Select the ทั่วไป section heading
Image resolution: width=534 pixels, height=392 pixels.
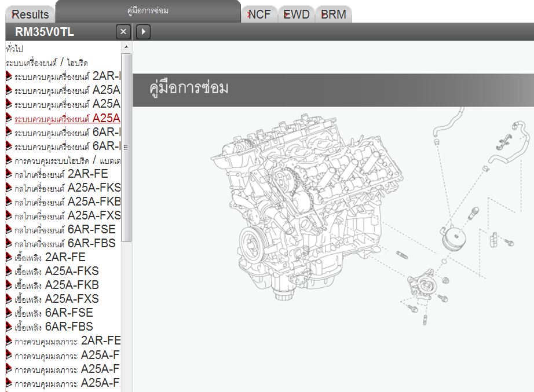pyautogui.click(x=14, y=49)
